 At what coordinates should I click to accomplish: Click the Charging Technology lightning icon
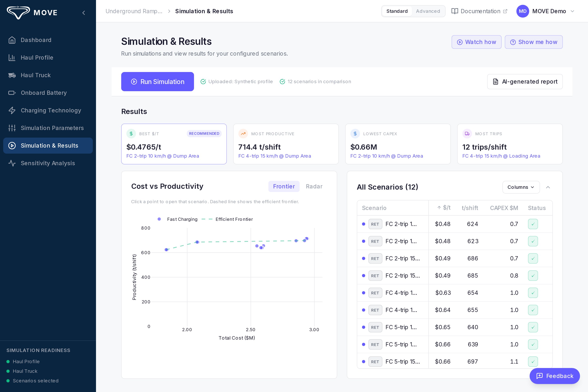click(x=12, y=110)
